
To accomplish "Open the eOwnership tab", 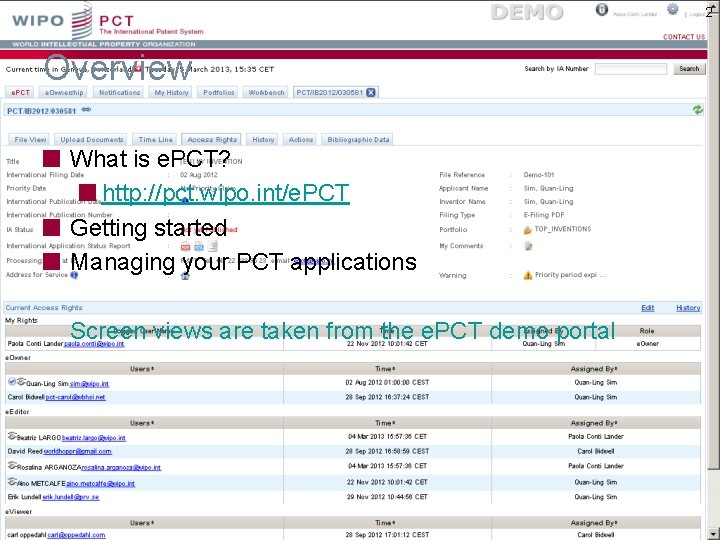I will click(x=64, y=92).
